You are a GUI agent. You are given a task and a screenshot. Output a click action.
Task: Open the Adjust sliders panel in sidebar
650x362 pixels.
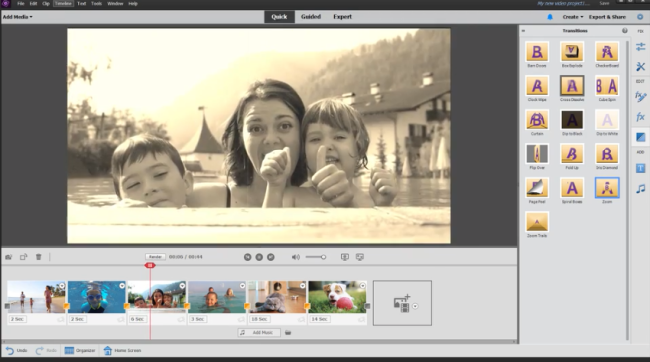click(640, 47)
